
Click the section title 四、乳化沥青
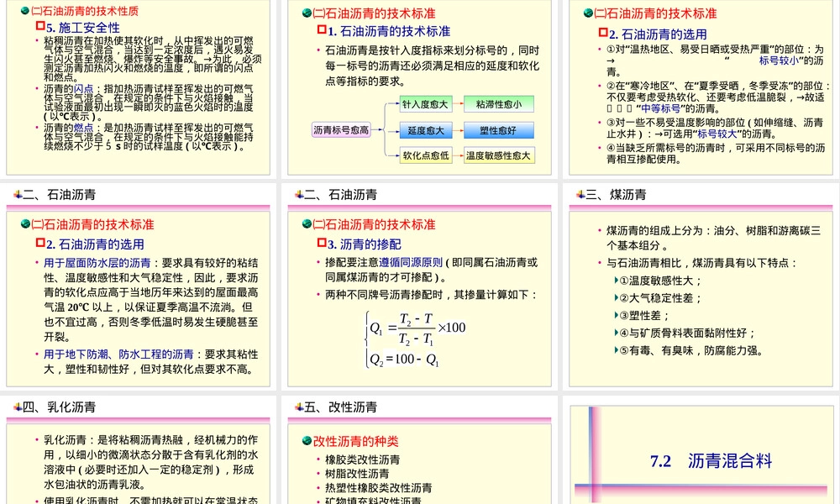59,407
